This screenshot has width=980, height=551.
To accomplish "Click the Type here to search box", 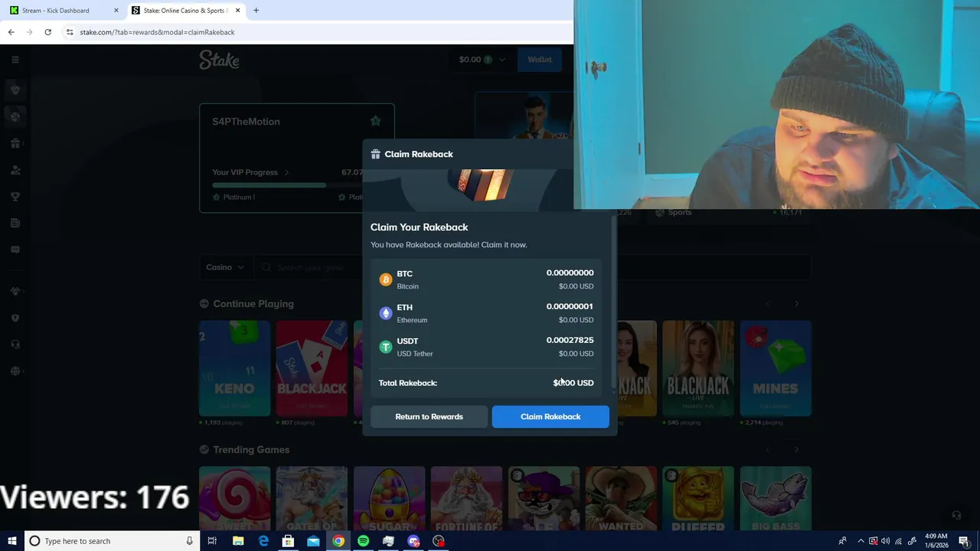I will click(111, 541).
